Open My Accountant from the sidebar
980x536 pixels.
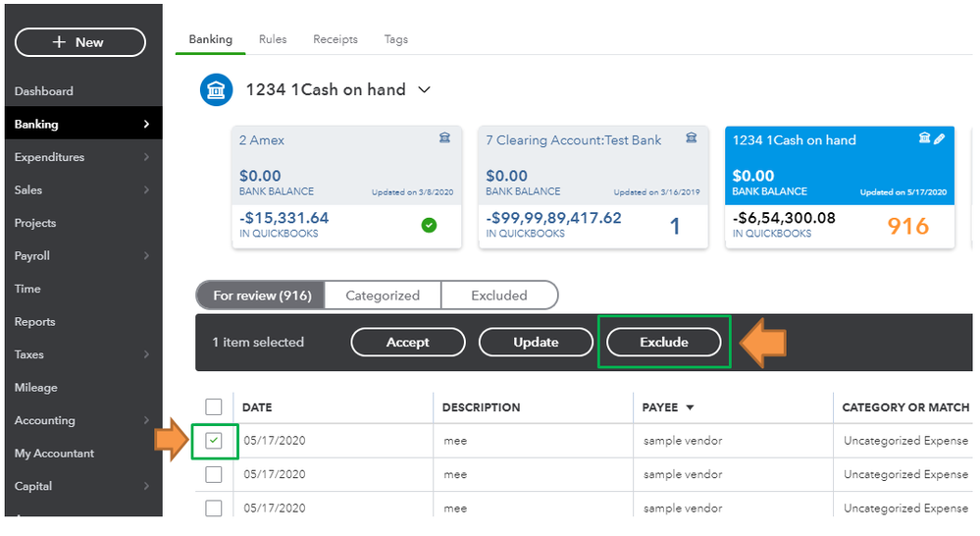[54, 454]
